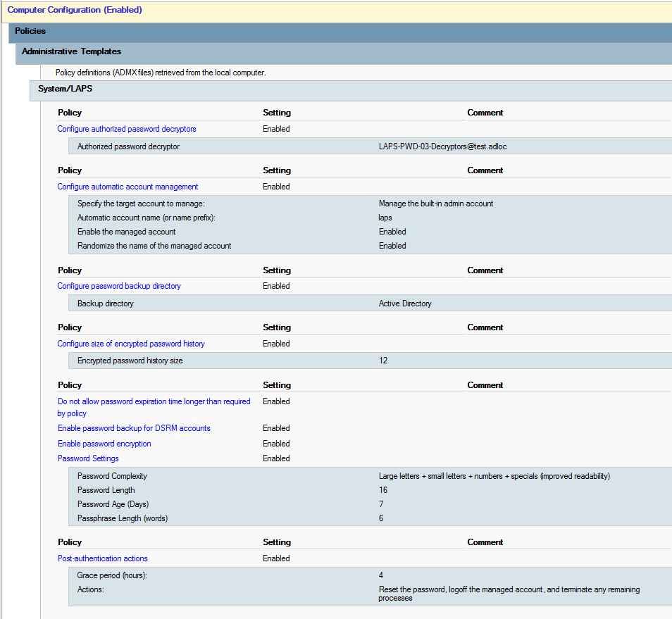Click the Password Length value 16

coord(383,490)
